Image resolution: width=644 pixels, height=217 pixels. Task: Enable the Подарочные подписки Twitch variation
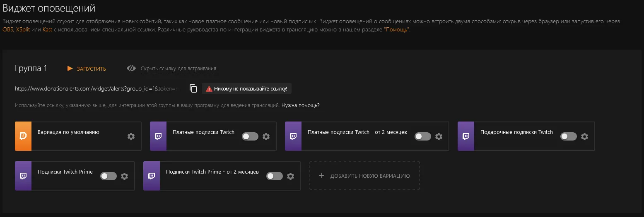568,136
